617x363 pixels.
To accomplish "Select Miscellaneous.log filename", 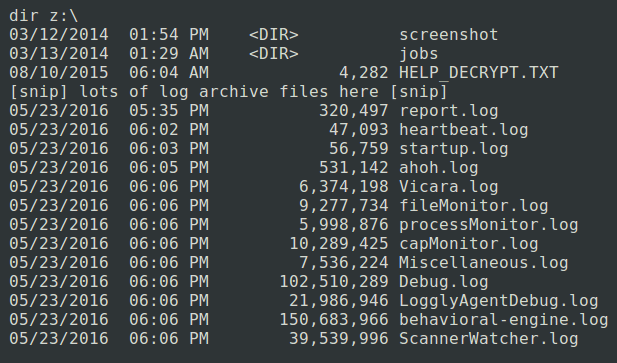I will 484,262.
